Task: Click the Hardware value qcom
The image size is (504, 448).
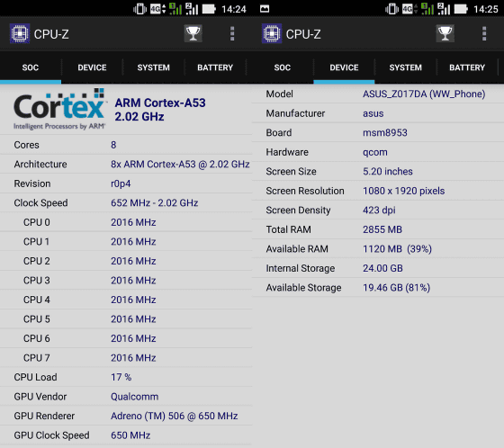Action: pos(375,152)
